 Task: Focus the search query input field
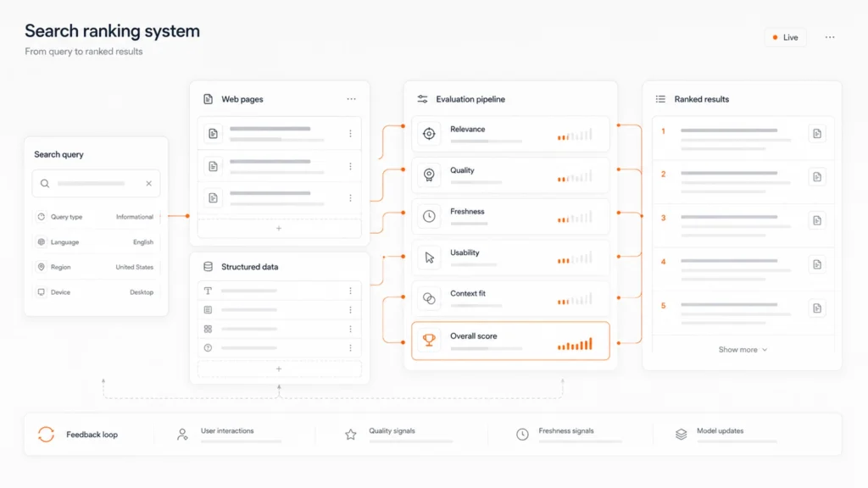click(x=96, y=184)
